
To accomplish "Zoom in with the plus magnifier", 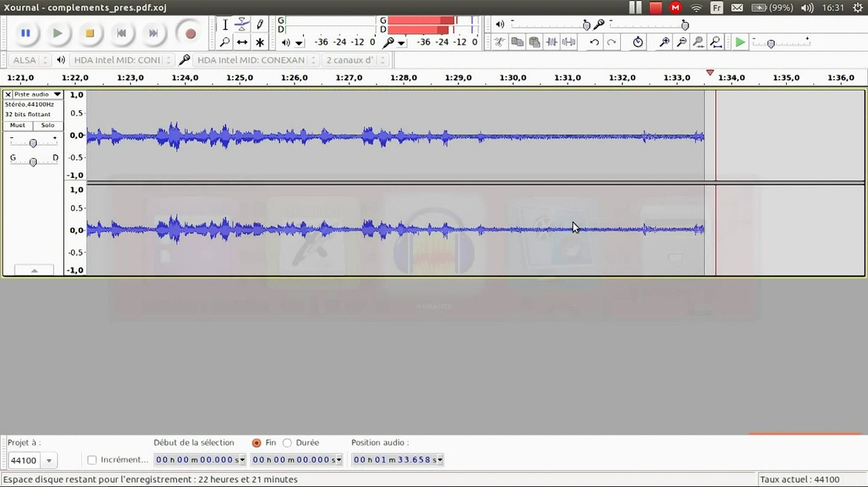I will tap(664, 42).
